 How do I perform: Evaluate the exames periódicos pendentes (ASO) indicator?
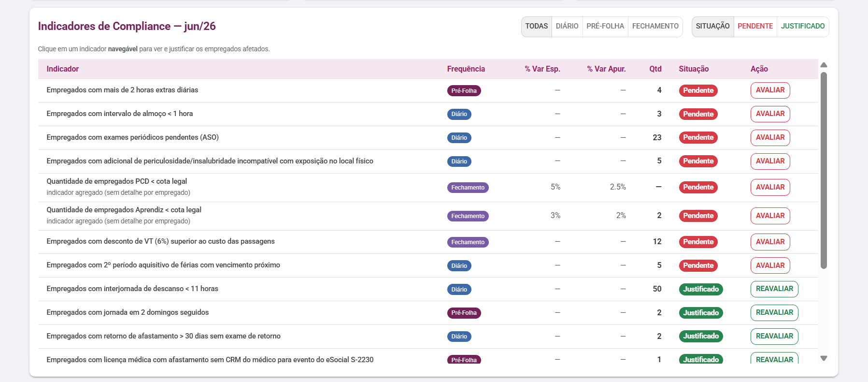click(770, 138)
